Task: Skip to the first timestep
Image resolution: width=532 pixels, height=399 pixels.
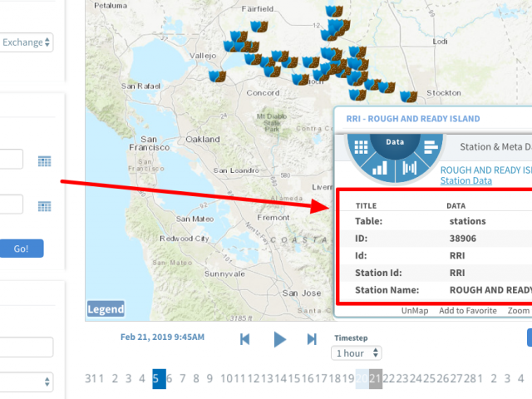Action: (245, 338)
